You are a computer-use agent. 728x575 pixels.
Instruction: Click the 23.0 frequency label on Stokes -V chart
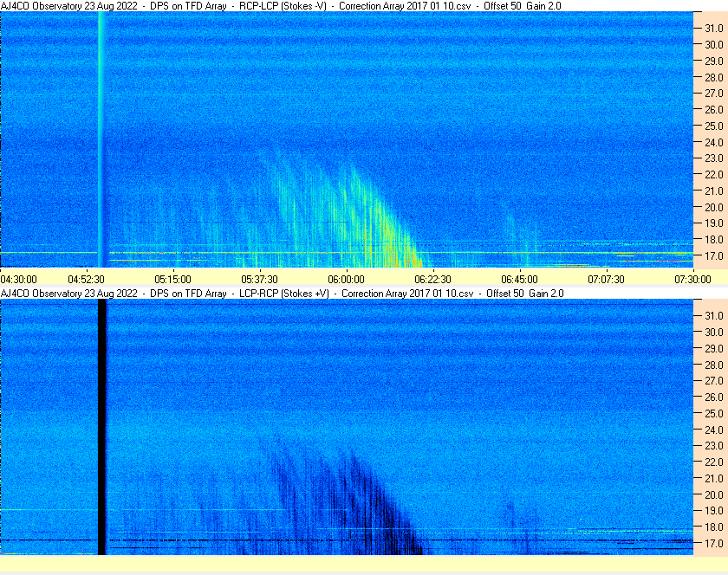(714, 158)
